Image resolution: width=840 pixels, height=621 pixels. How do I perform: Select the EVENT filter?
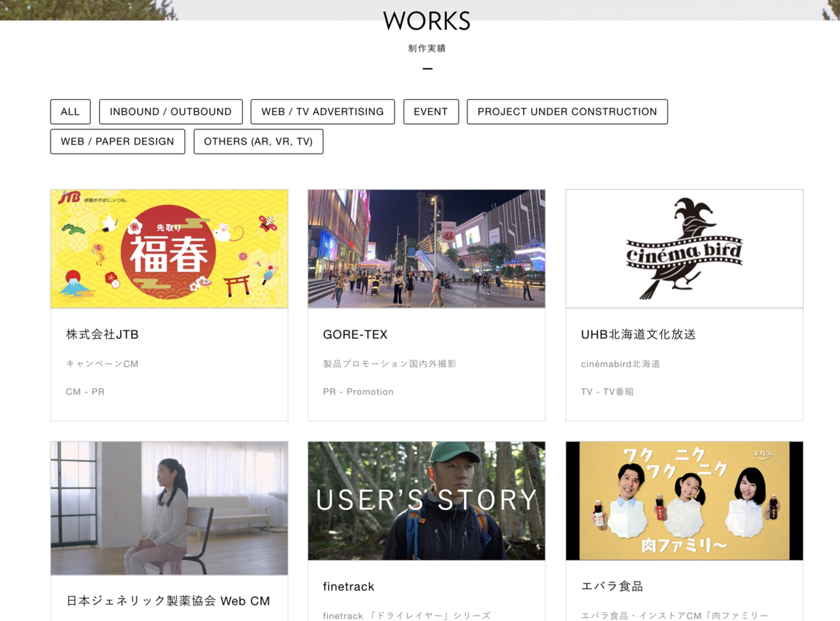coord(431,112)
